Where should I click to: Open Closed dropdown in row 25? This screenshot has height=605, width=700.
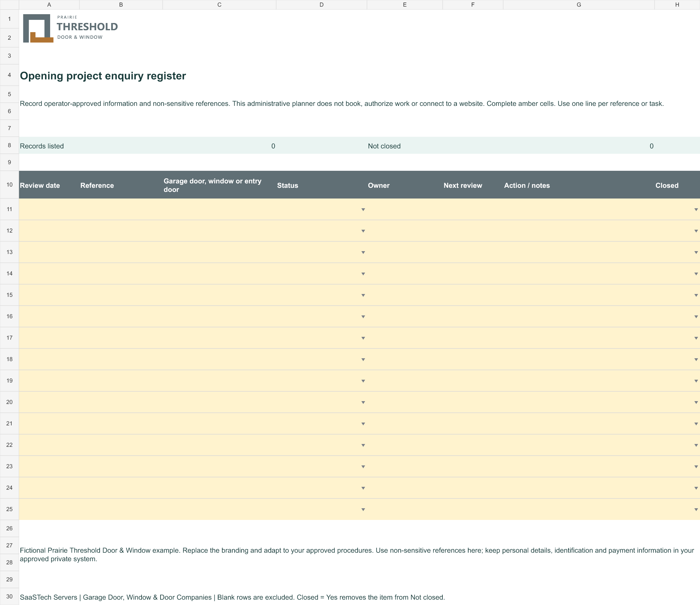pos(696,510)
